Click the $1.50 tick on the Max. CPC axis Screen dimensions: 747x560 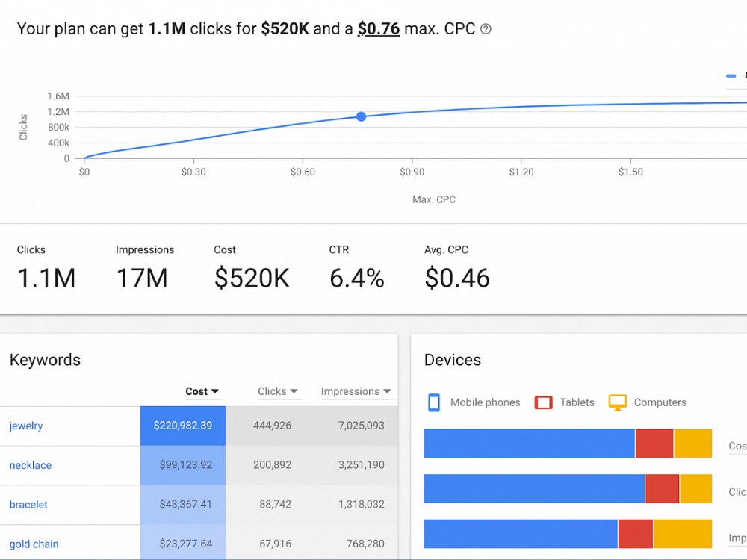[630, 172]
